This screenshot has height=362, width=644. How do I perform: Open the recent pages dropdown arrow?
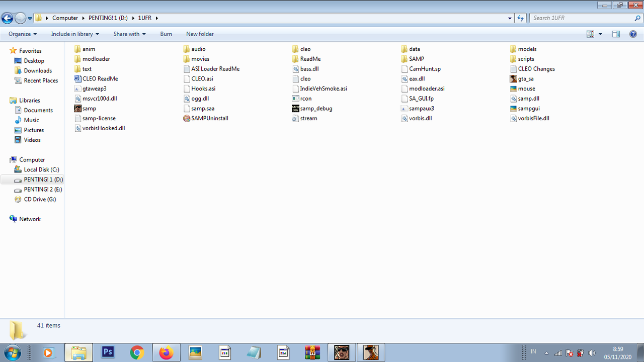pyautogui.click(x=30, y=19)
